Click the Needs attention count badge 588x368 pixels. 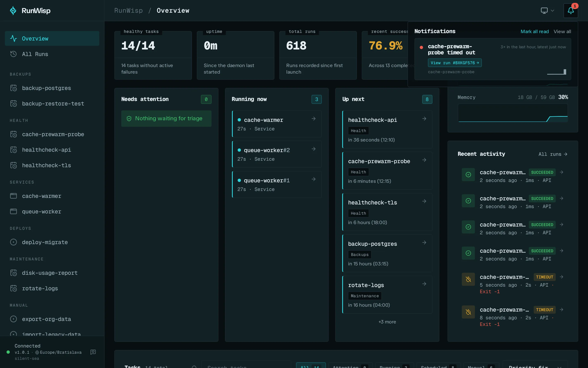tap(206, 99)
